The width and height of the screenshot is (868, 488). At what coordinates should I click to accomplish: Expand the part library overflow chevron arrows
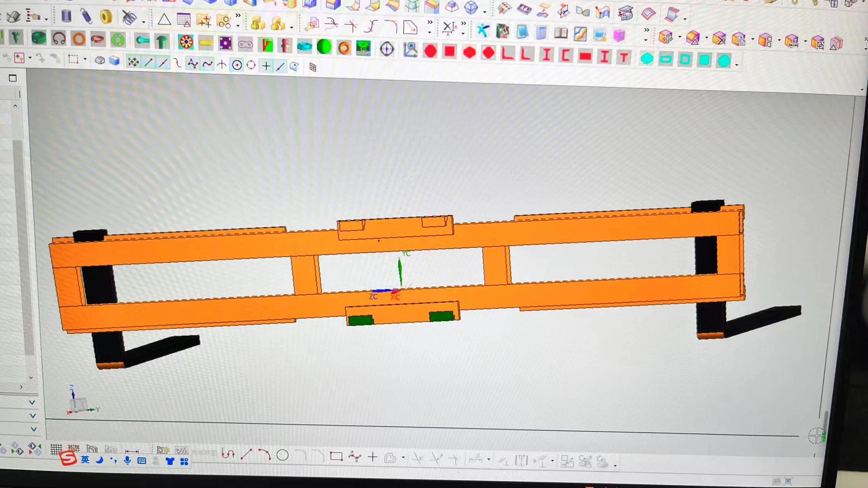[x=238, y=14]
